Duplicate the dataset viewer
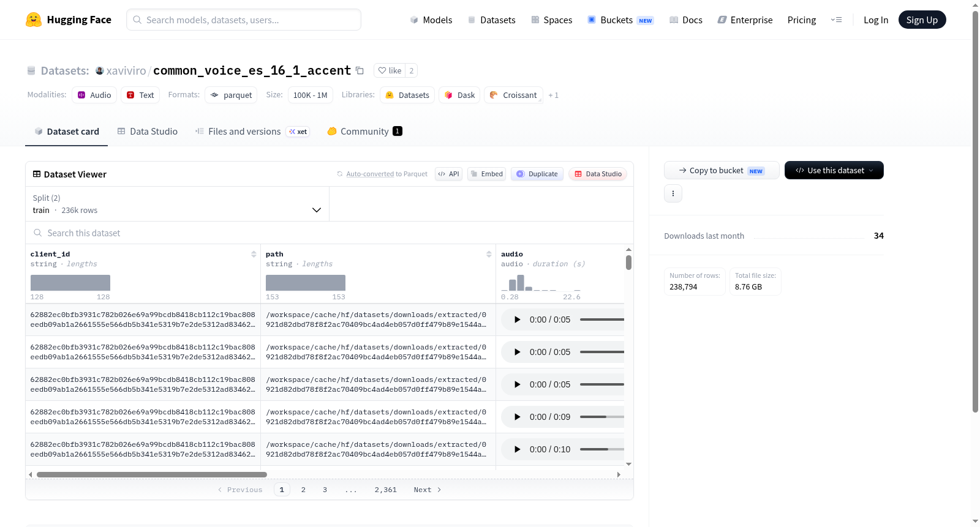The height and width of the screenshot is (527, 980). 537,174
